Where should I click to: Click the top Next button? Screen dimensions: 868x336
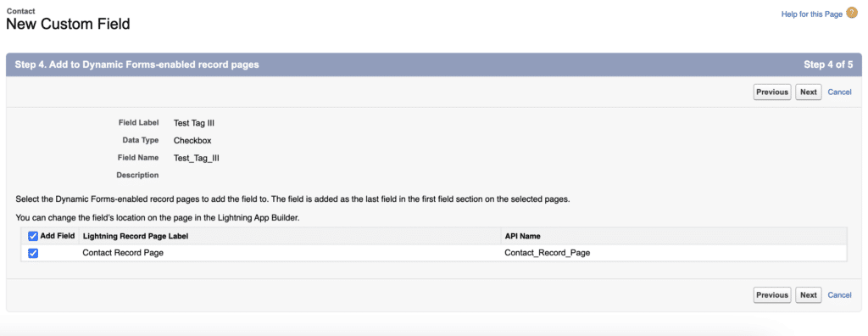[808, 92]
